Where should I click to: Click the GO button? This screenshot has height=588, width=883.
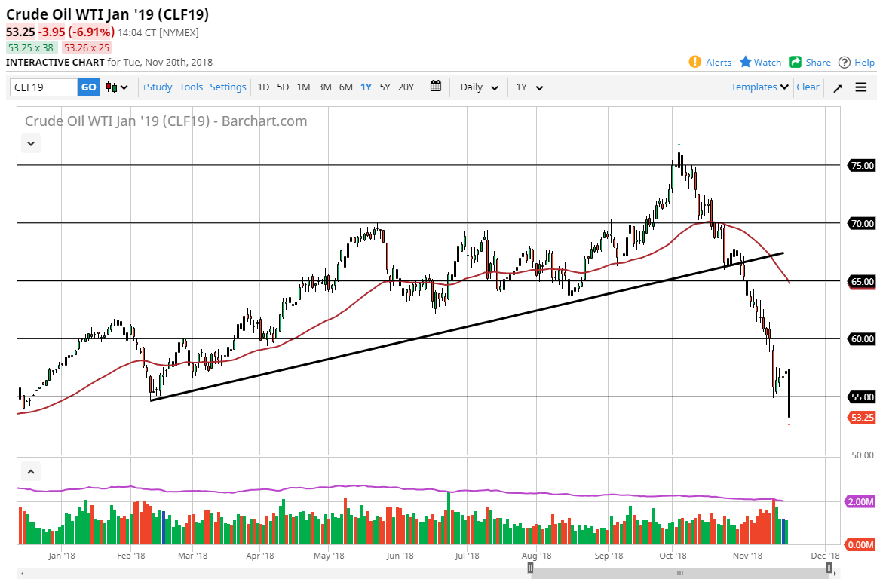88,87
